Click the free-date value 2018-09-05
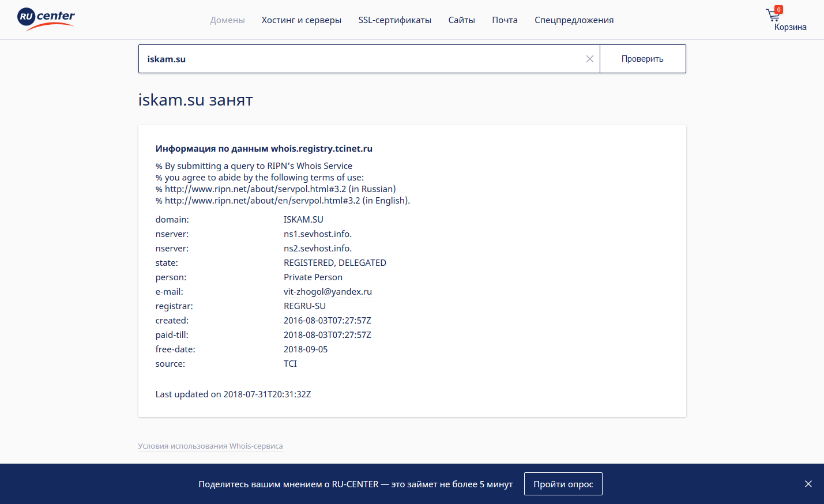Screen dimensions: 824x504 (x=306, y=349)
